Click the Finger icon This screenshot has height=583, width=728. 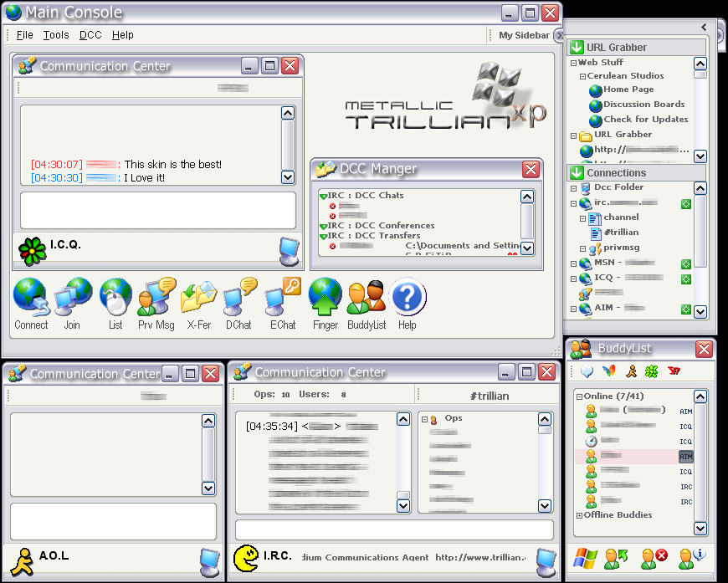pos(325,297)
